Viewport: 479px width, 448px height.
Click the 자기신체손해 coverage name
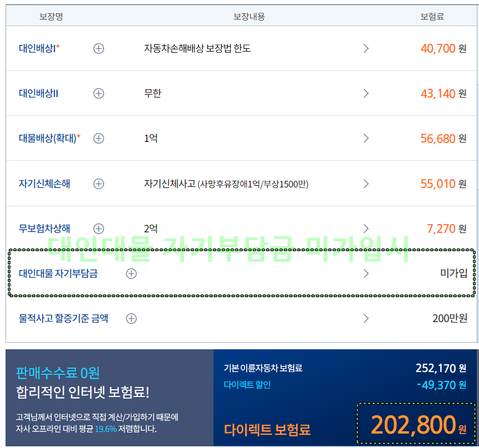(44, 184)
